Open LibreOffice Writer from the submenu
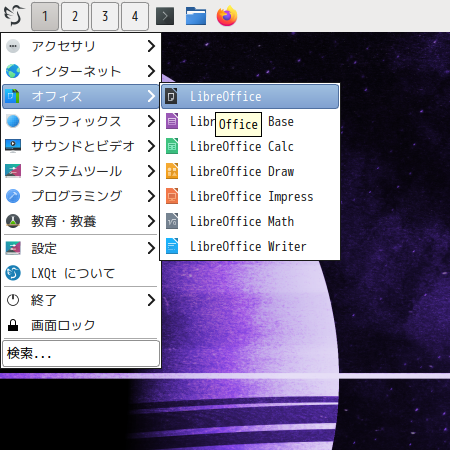Screen dimensions: 450x450 [250, 246]
